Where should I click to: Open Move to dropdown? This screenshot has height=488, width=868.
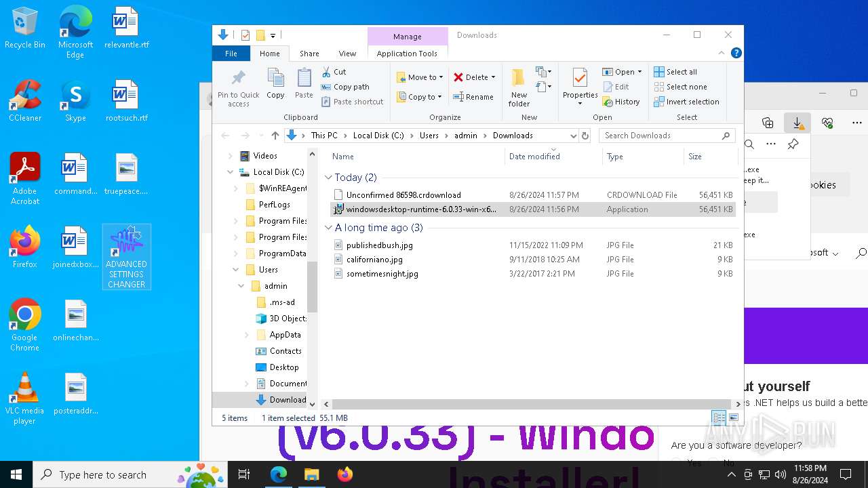click(x=419, y=77)
